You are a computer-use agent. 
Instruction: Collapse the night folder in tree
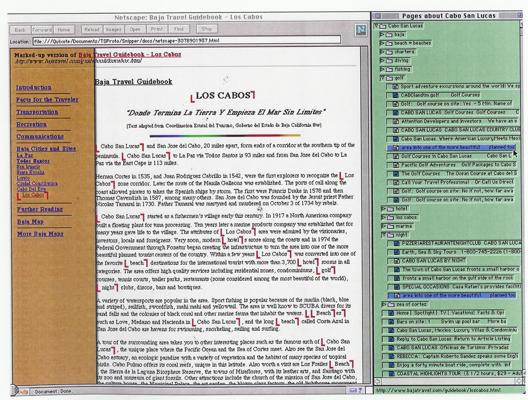(383, 235)
